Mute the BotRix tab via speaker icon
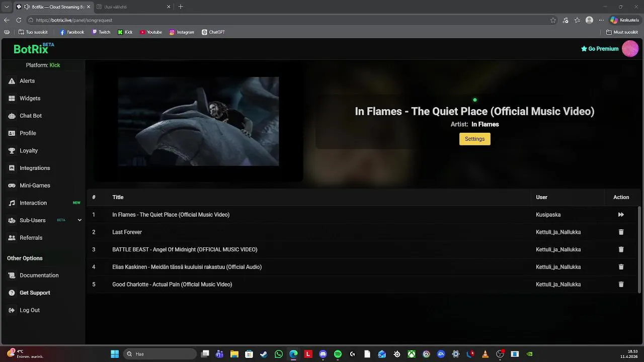Image resolution: width=644 pixels, height=362 pixels. coord(27,7)
